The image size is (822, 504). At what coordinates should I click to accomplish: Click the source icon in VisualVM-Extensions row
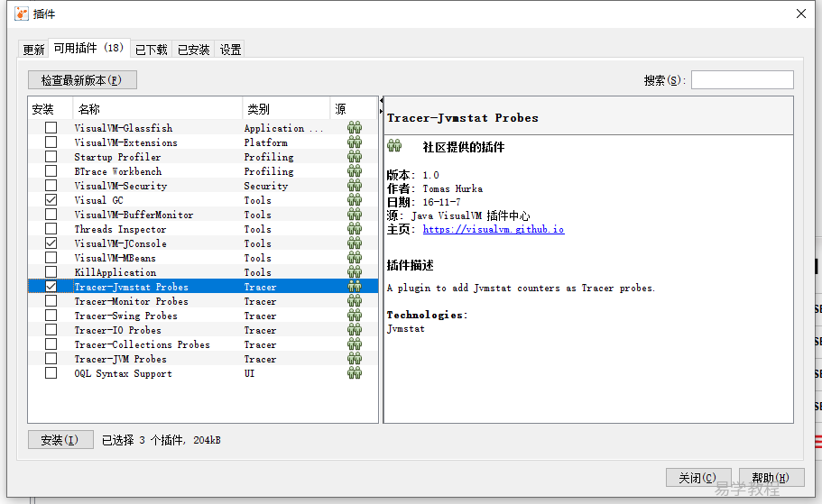coord(355,142)
